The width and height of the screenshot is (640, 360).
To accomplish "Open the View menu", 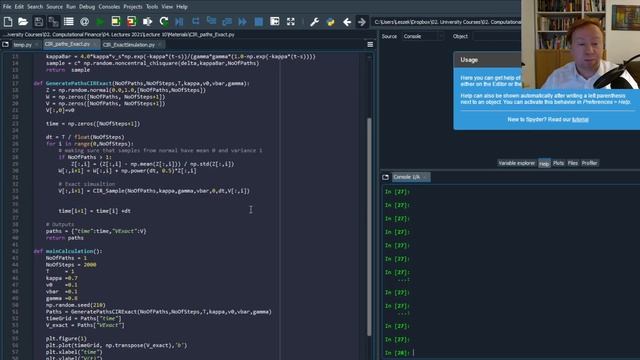I will [167, 7].
